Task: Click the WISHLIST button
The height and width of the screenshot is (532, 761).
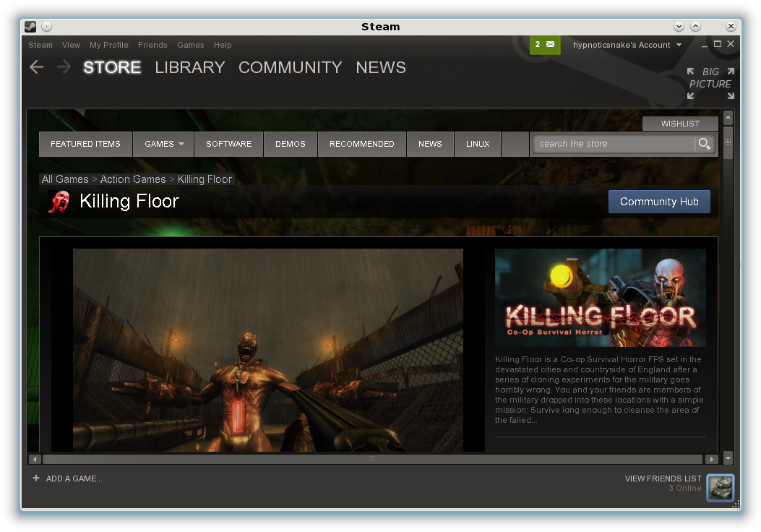Action: [x=680, y=124]
